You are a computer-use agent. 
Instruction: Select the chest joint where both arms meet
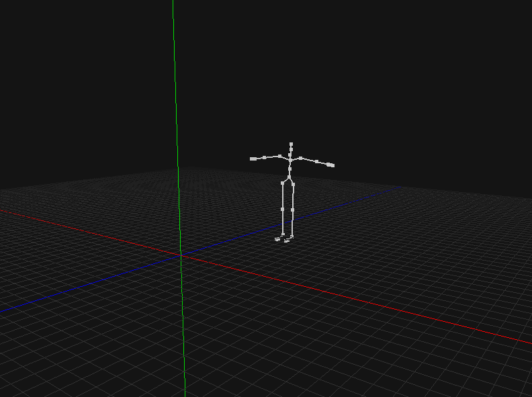pos(290,160)
